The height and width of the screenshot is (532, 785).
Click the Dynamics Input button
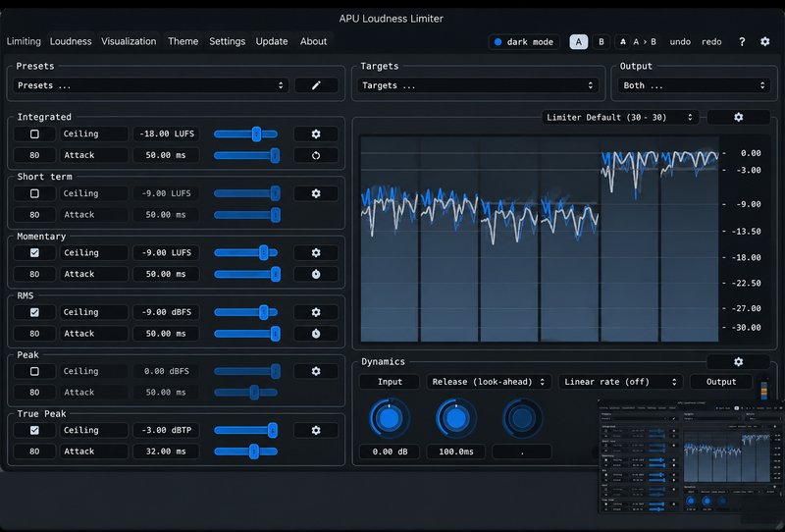click(390, 382)
